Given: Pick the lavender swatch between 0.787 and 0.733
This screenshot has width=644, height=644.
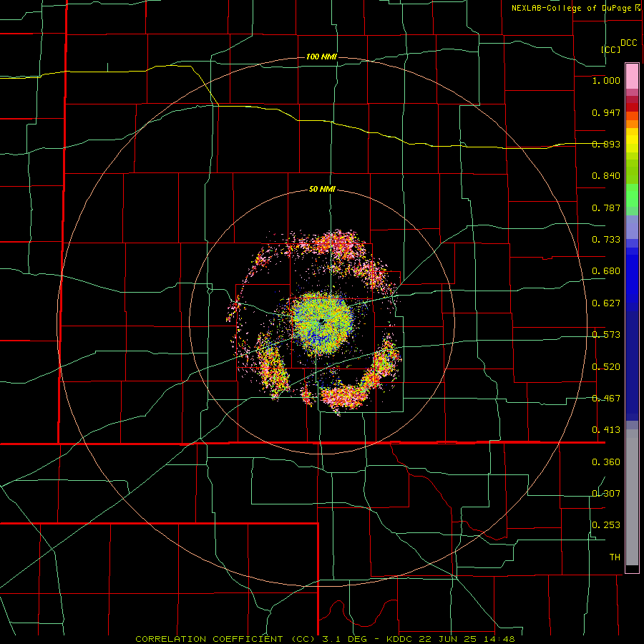Looking at the screenshot, I should pyautogui.click(x=632, y=227).
